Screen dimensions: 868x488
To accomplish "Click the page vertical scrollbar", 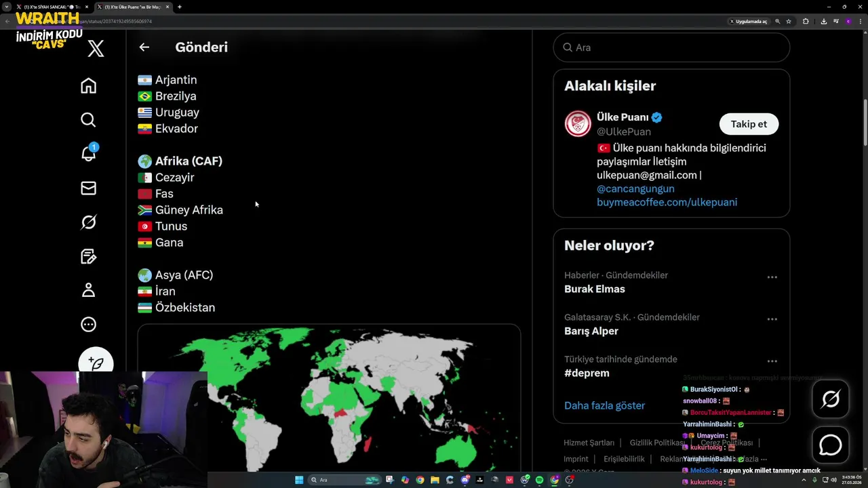I will pyautogui.click(x=865, y=122).
